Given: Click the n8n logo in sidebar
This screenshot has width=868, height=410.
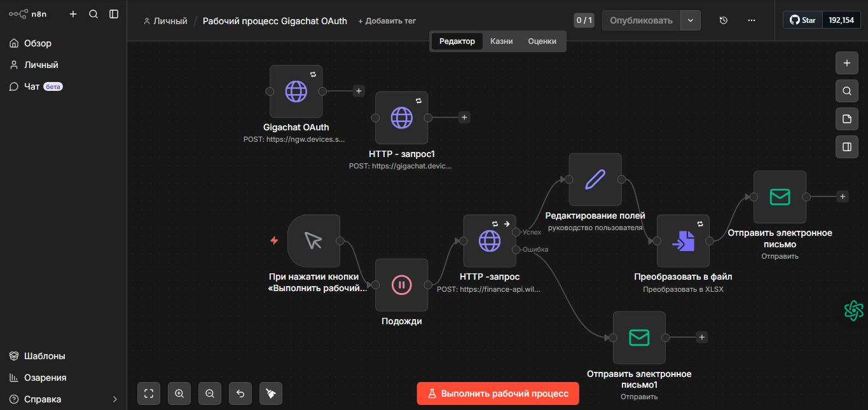Looking at the screenshot, I should point(27,14).
